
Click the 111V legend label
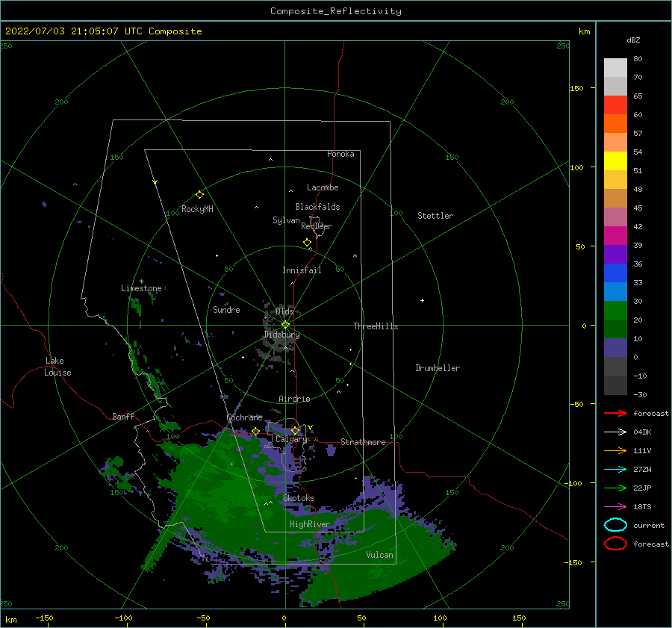[x=642, y=450]
